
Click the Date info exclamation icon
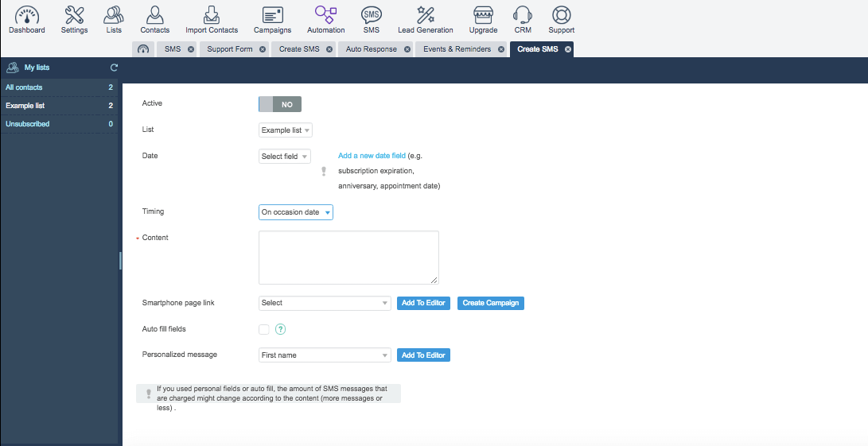(x=324, y=172)
